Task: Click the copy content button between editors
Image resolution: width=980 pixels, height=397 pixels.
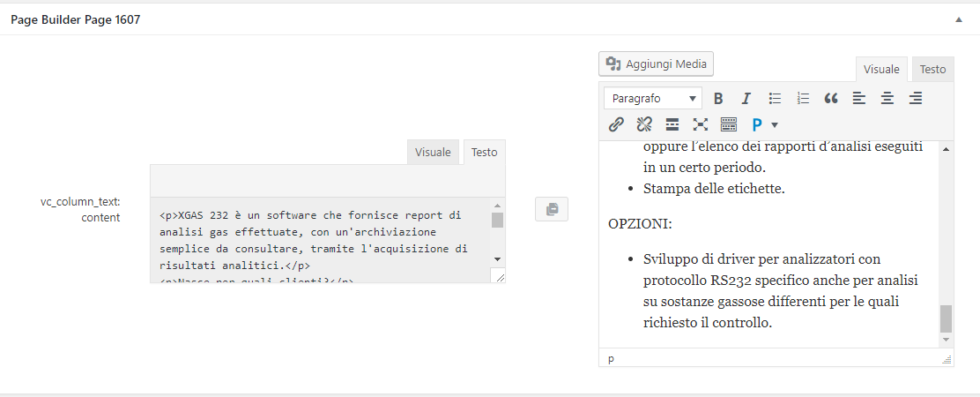Action: pos(552,209)
